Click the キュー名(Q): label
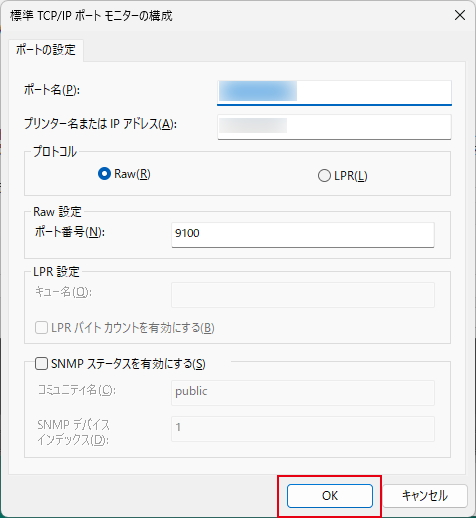The width and height of the screenshot is (476, 518). [63, 292]
